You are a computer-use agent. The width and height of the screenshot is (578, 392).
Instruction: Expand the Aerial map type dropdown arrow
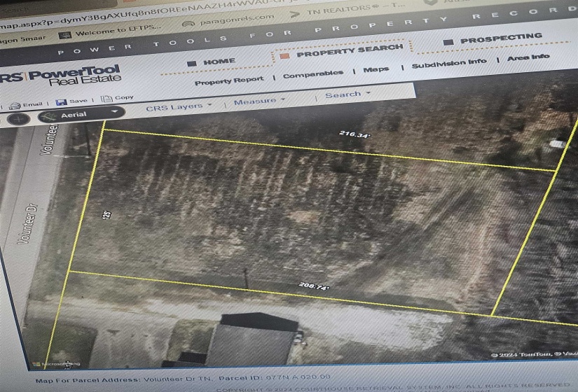114,111
